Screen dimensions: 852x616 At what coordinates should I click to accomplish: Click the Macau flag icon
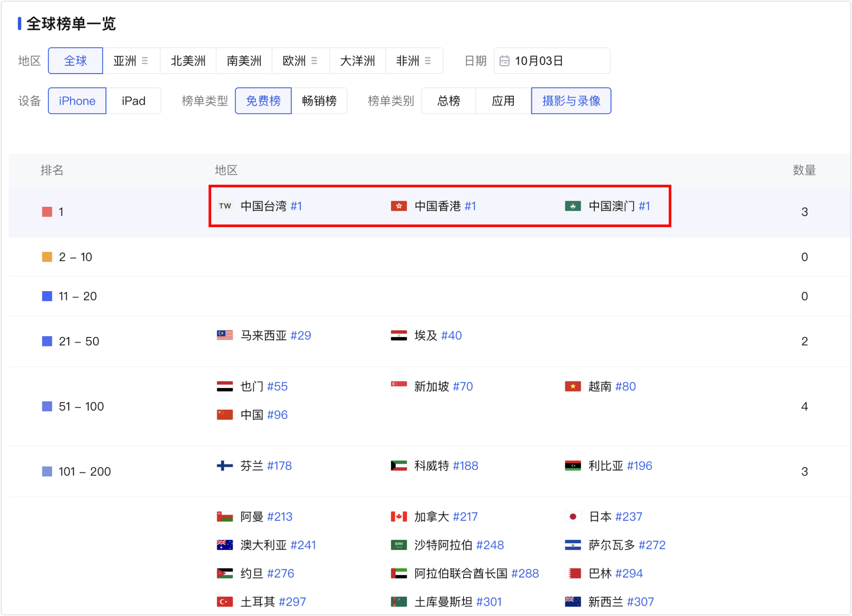click(573, 206)
